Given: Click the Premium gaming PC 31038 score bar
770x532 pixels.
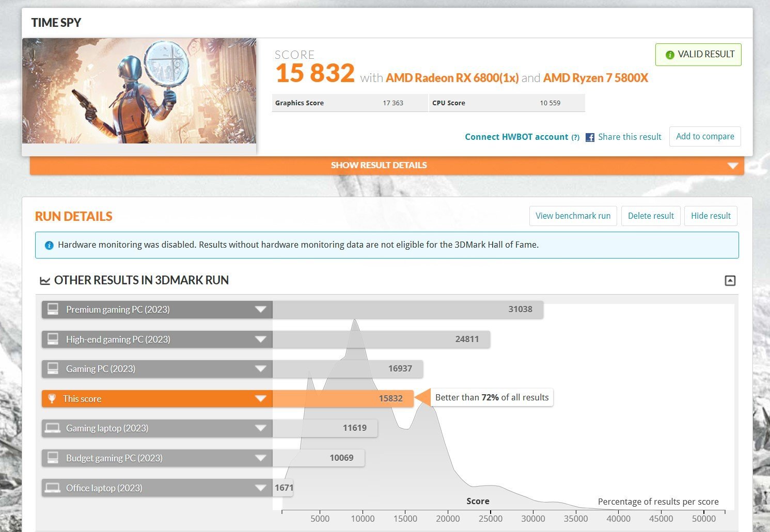Looking at the screenshot, I should [408, 310].
